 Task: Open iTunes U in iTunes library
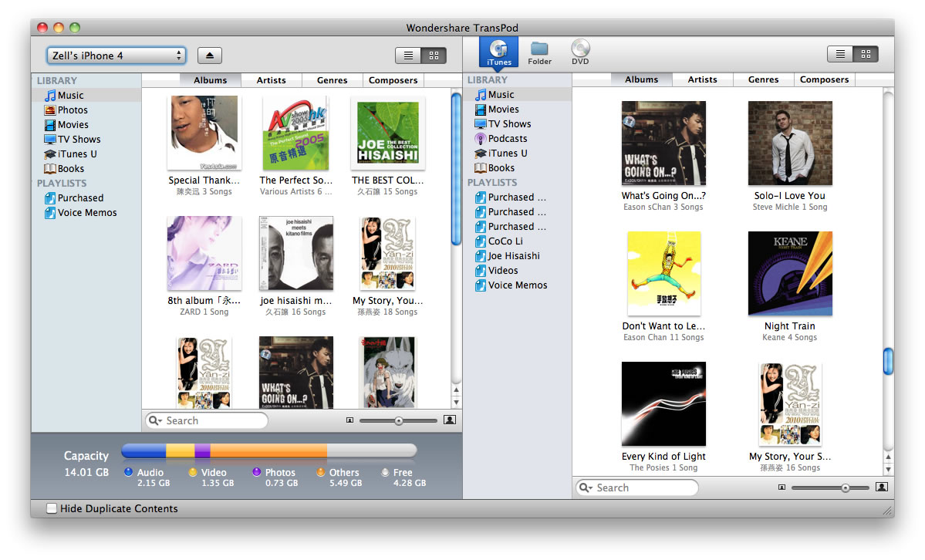pos(518,153)
